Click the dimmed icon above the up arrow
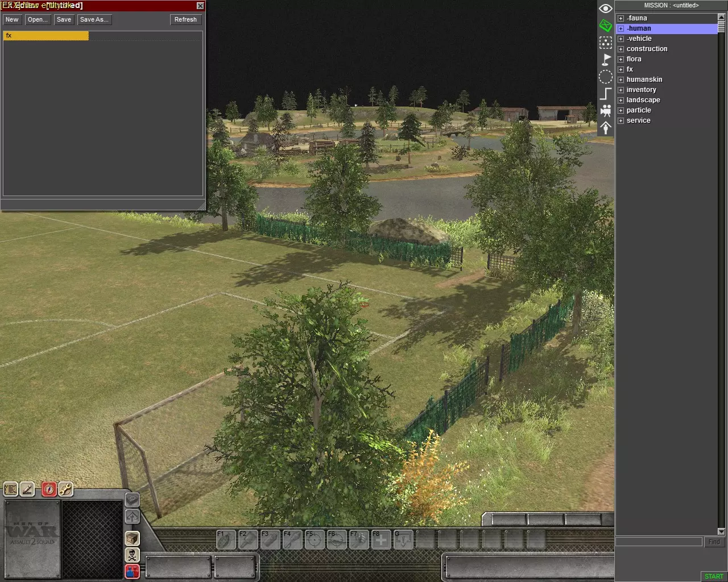The image size is (728, 582). click(x=133, y=500)
